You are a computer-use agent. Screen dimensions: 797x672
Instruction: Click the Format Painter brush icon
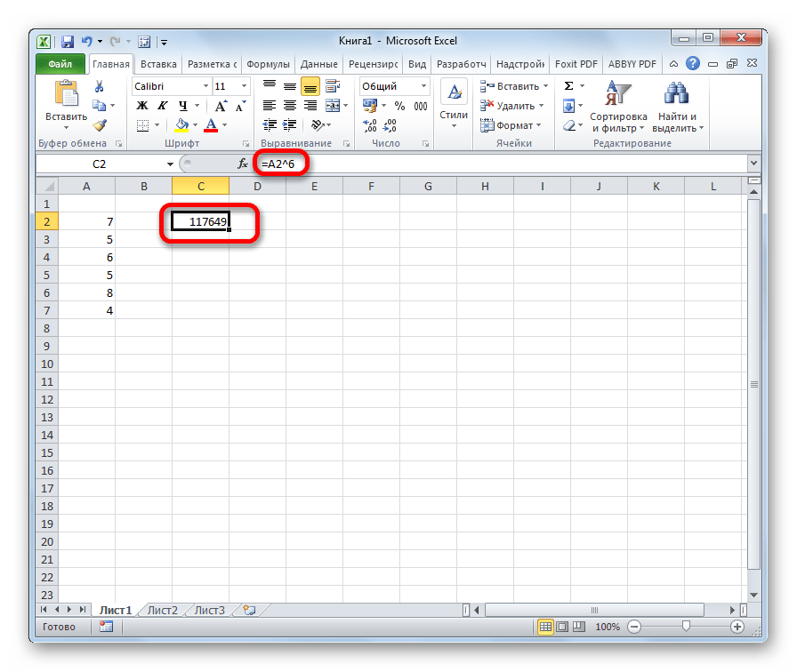(x=100, y=125)
